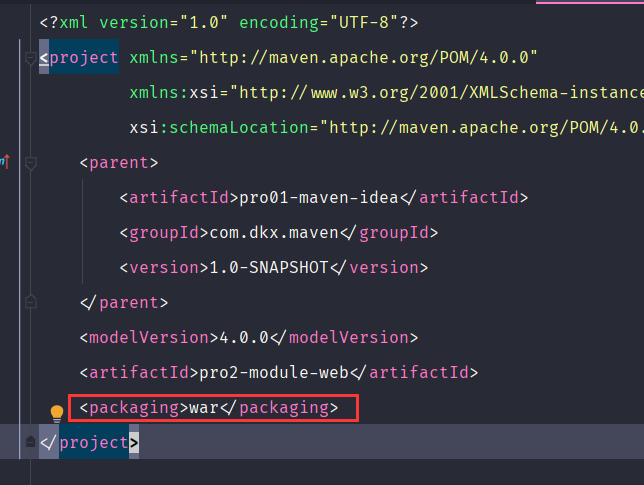Click the parent POM gutter icon

pyautogui.click(x=5, y=162)
